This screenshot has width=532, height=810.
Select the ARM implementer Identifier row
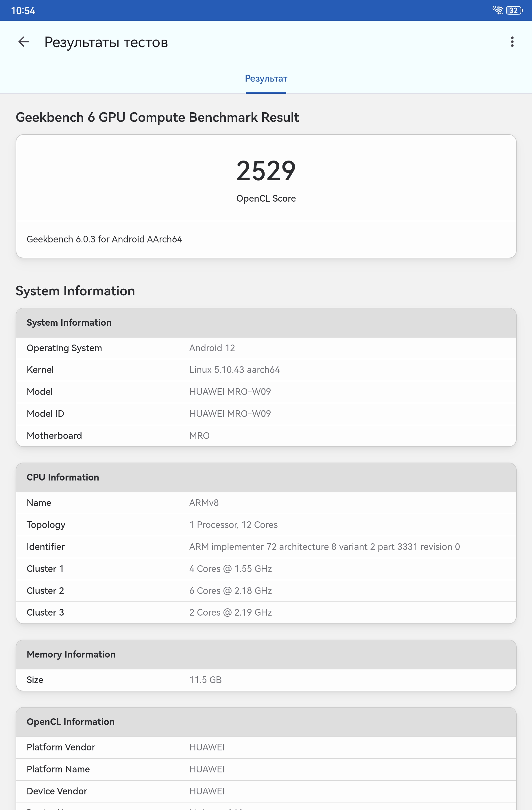(266, 547)
